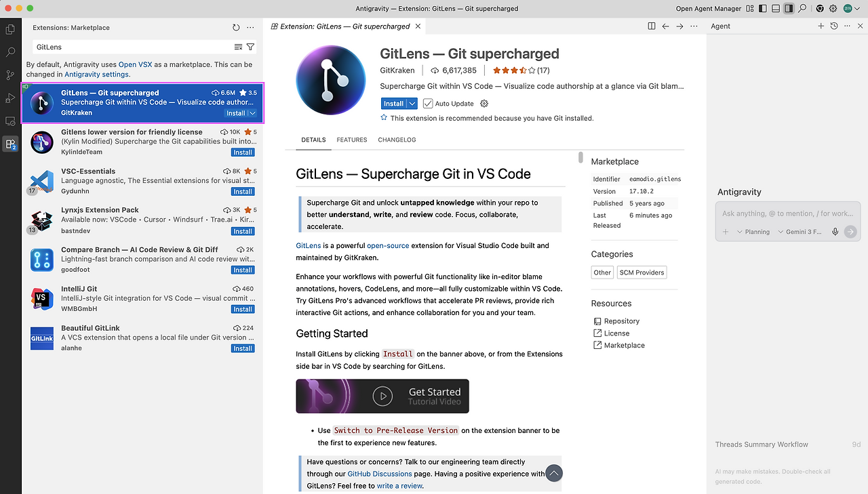Expand the Install dropdown in the extension header
This screenshot has width=868, height=494.
[412, 104]
